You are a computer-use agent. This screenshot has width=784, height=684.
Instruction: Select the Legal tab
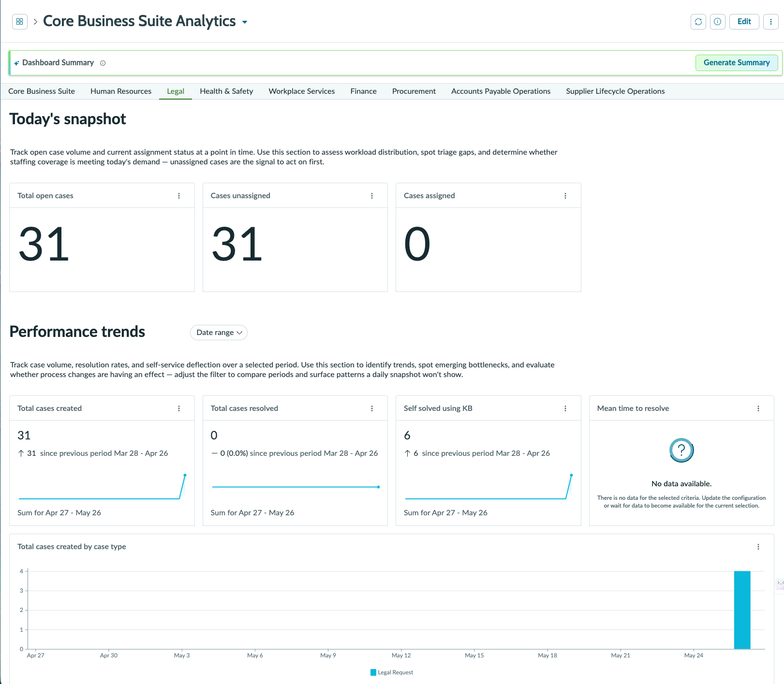tap(176, 91)
